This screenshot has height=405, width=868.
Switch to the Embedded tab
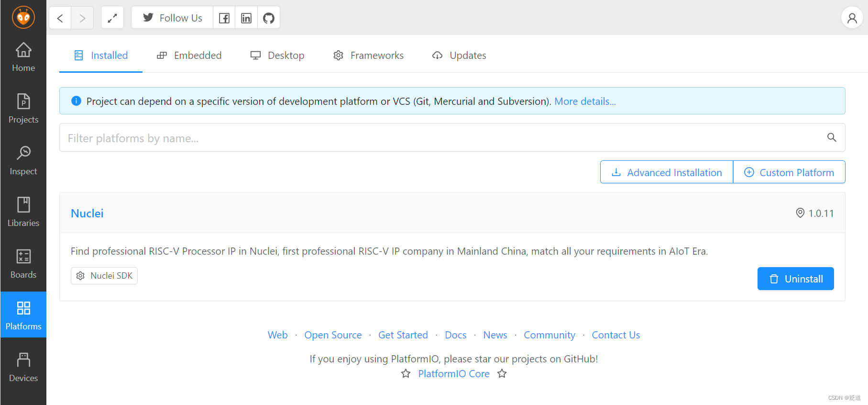(x=189, y=56)
